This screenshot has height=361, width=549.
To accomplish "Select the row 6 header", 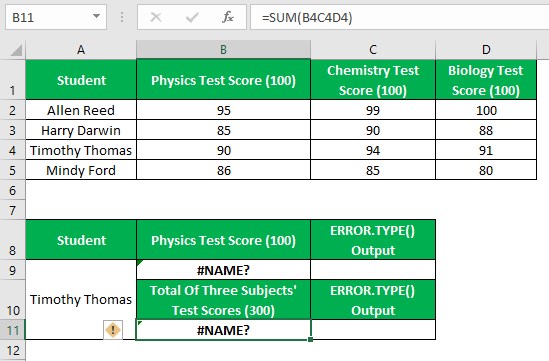I will pyautogui.click(x=13, y=190).
